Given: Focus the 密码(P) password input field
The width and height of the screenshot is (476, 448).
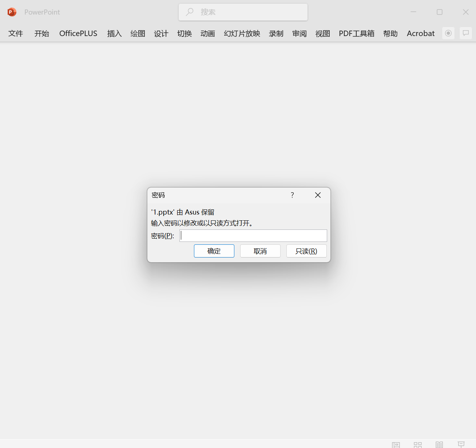Looking at the screenshot, I should tap(253, 236).
